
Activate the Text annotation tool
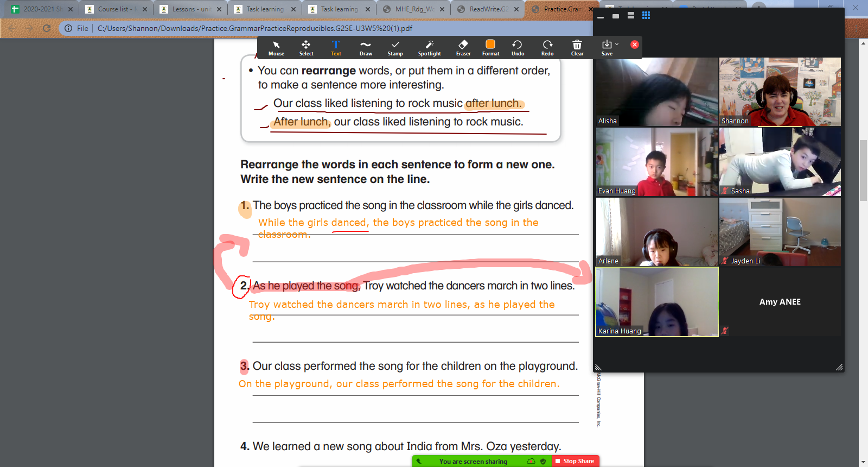[336, 48]
